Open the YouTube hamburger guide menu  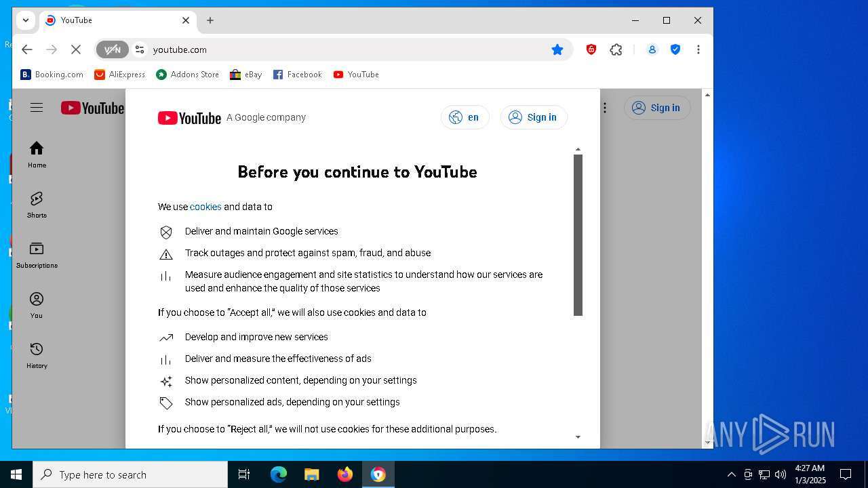pos(37,108)
